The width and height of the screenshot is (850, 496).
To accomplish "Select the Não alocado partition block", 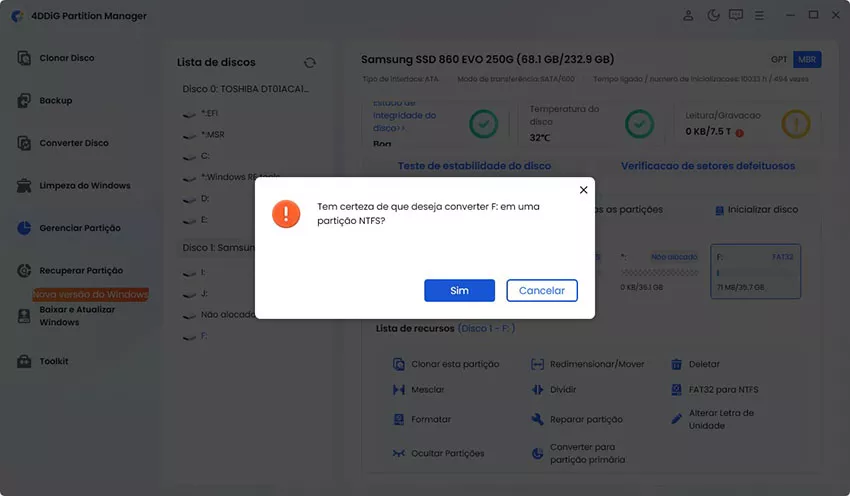I will pyautogui.click(x=659, y=272).
